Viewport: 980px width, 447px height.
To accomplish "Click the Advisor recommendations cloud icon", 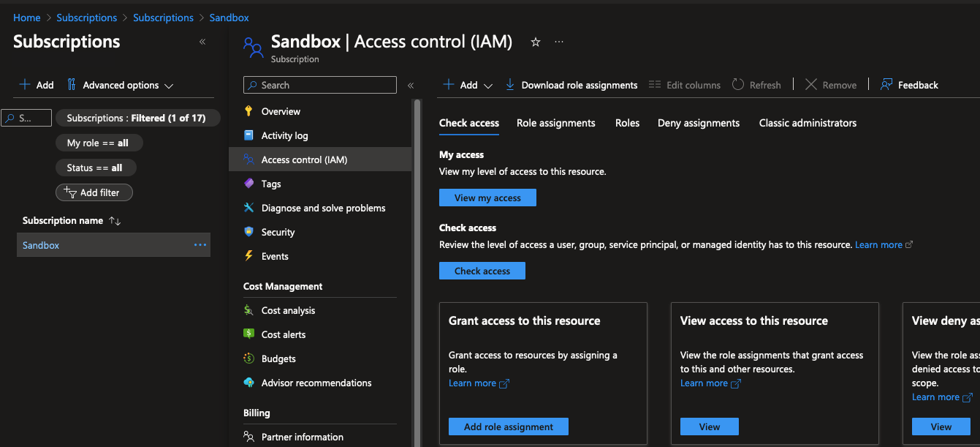I will tap(248, 383).
